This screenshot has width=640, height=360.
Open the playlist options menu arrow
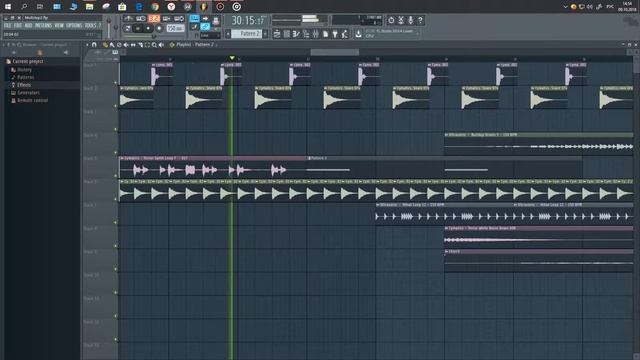click(x=87, y=44)
